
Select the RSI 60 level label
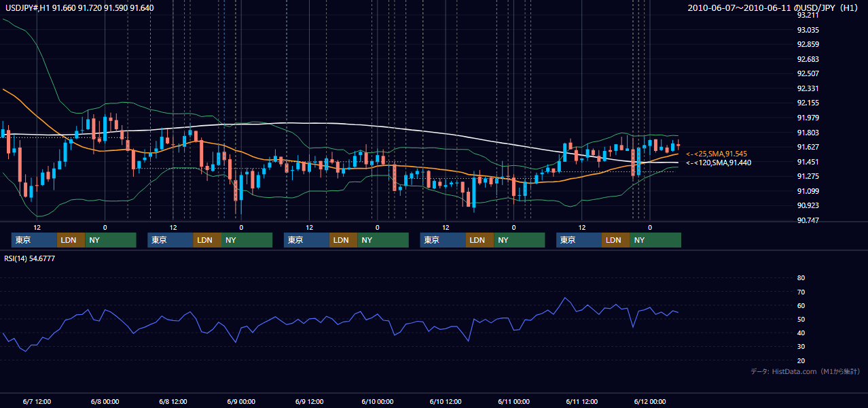tap(801, 305)
